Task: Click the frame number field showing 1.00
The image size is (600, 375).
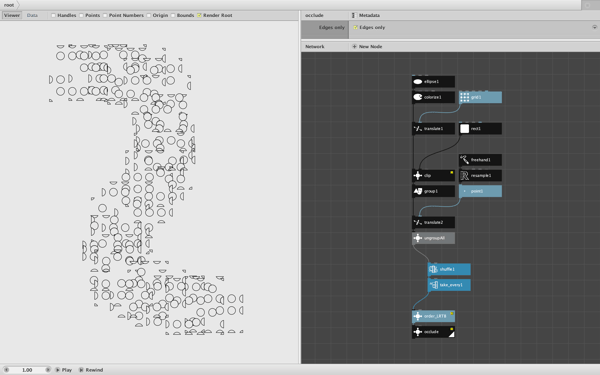Action: [x=27, y=370]
